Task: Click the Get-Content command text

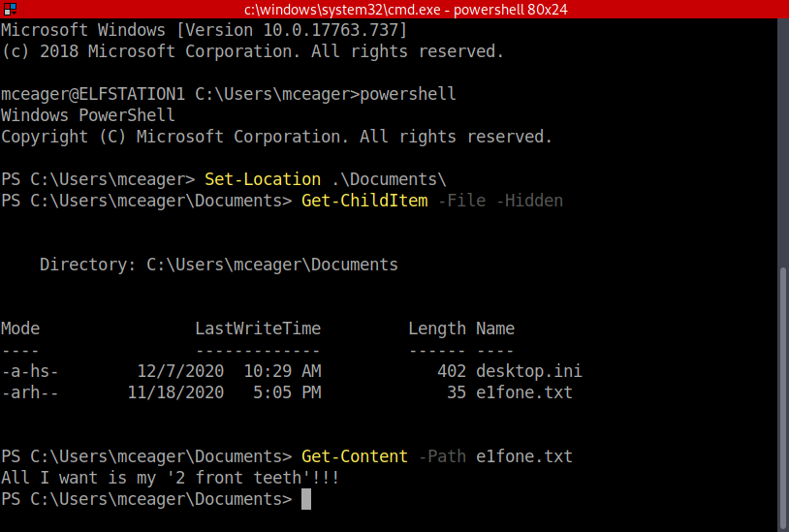Action: 355,455
